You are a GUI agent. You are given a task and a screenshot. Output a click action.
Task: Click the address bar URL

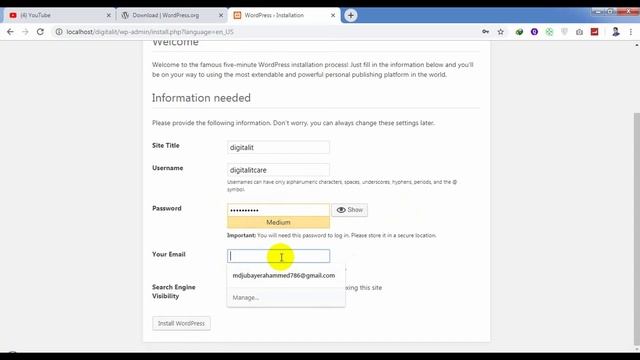[150, 32]
